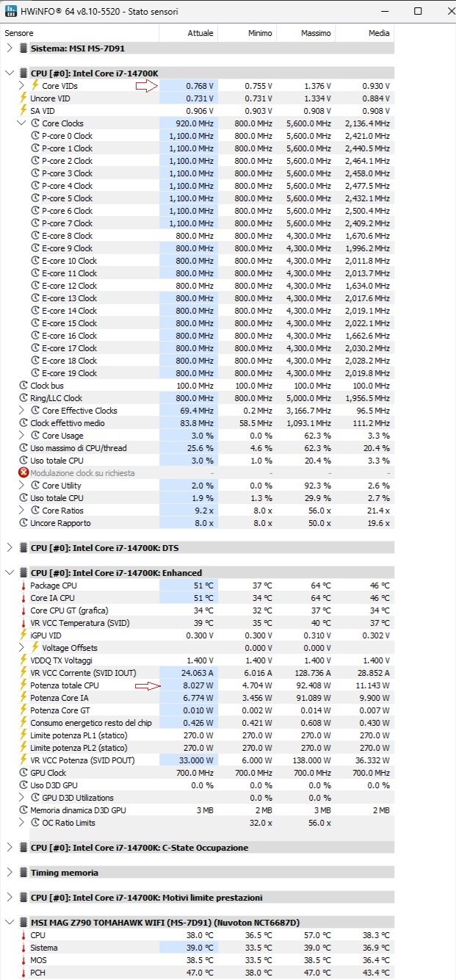The width and height of the screenshot is (456, 980).
Task: Expand the GPU D3D Utilizations row
Action: (x=21, y=797)
